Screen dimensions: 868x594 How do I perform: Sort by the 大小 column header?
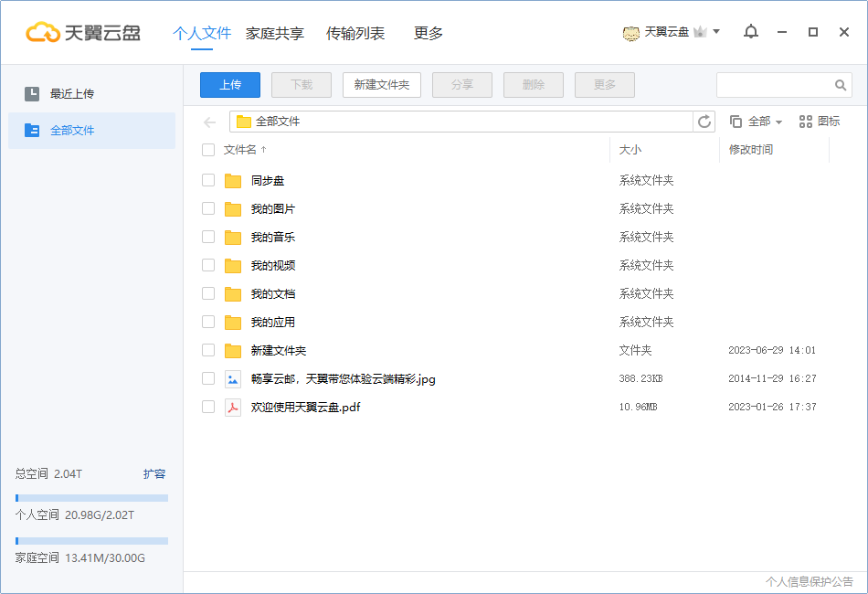[x=630, y=150]
